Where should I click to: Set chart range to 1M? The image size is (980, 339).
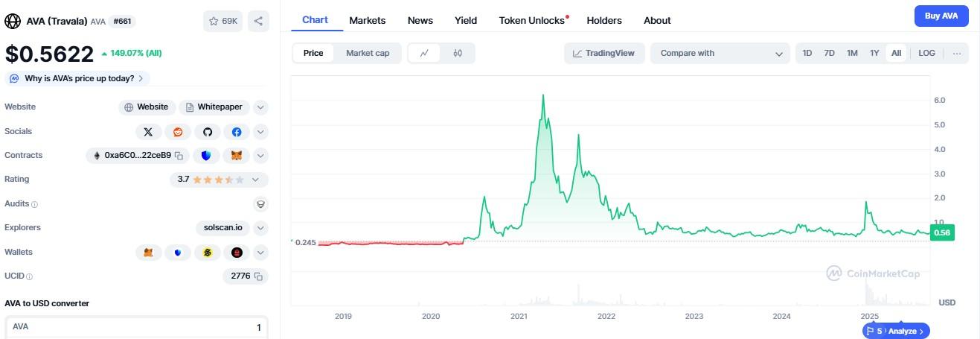(852, 53)
